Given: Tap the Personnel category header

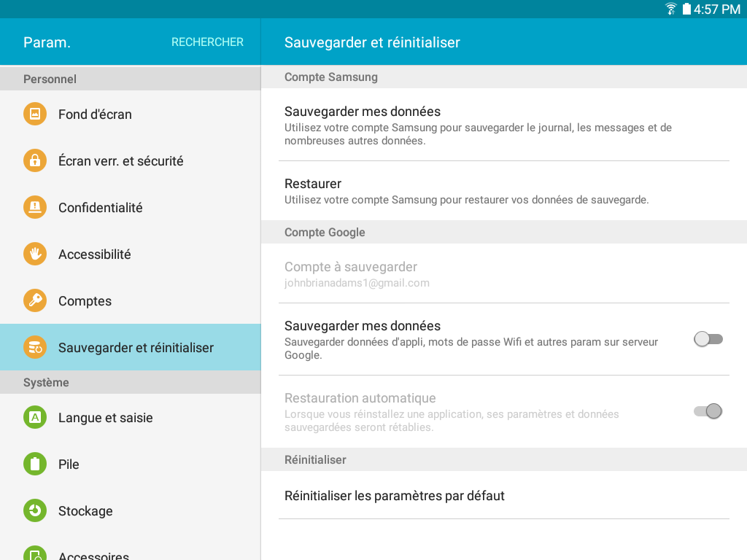Looking at the screenshot, I should tap(131, 79).
